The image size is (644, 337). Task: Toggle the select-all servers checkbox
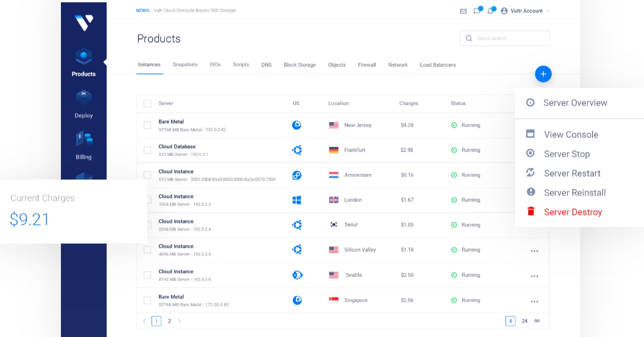(x=148, y=103)
